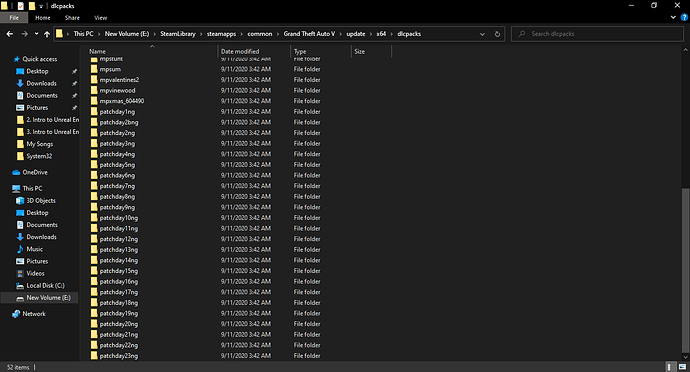Select the mpsum folder icon

94,69
